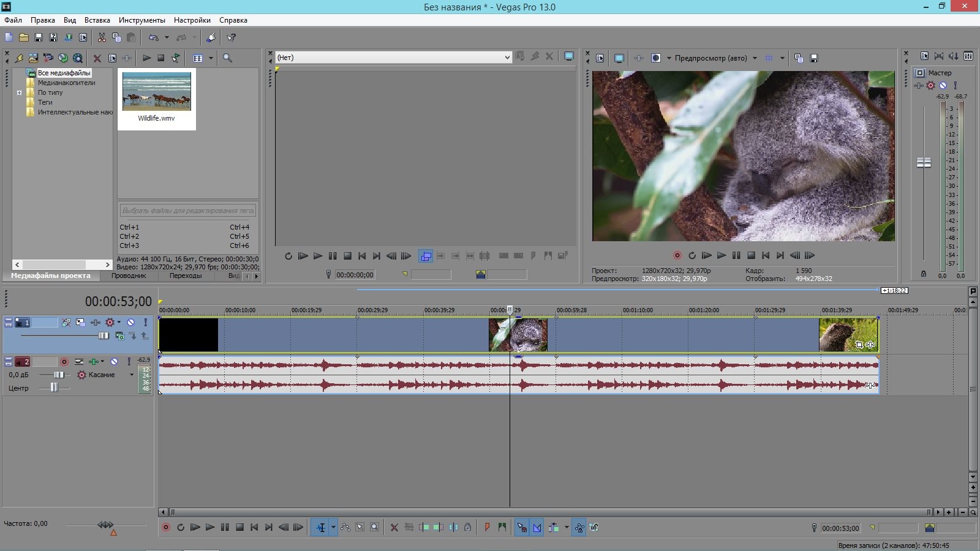Solo video track 1
Screen dimensions: 980x551
145,322
